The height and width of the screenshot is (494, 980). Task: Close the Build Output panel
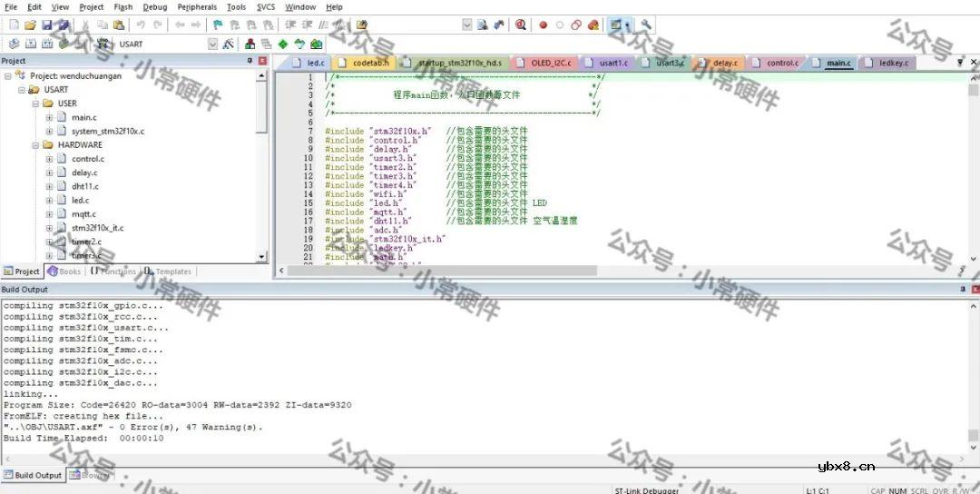(x=975, y=289)
